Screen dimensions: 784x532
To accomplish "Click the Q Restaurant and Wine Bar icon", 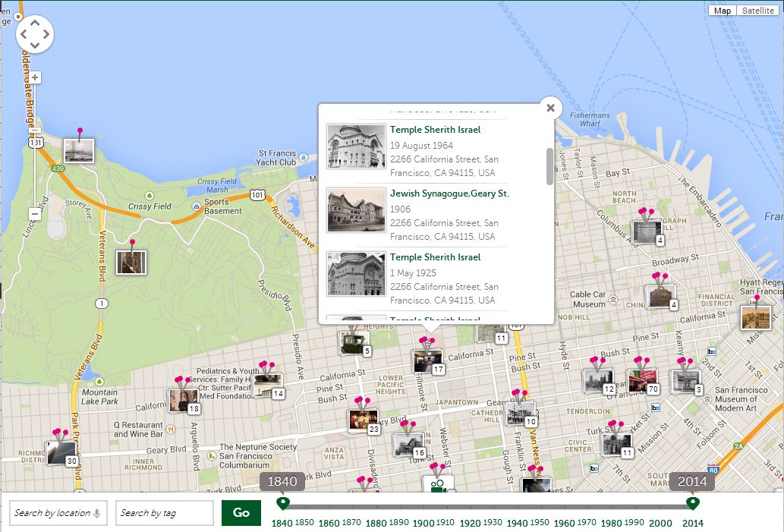I will click(x=171, y=429).
